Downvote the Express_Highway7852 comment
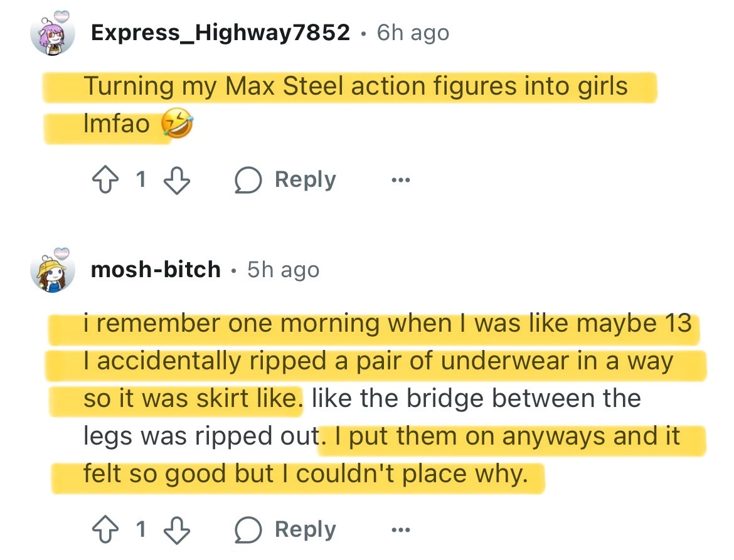The height and width of the screenshot is (560, 734). click(x=176, y=181)
